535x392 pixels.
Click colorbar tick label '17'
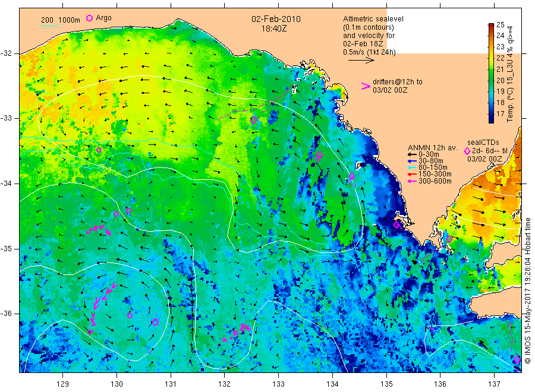tap(500, 114)
